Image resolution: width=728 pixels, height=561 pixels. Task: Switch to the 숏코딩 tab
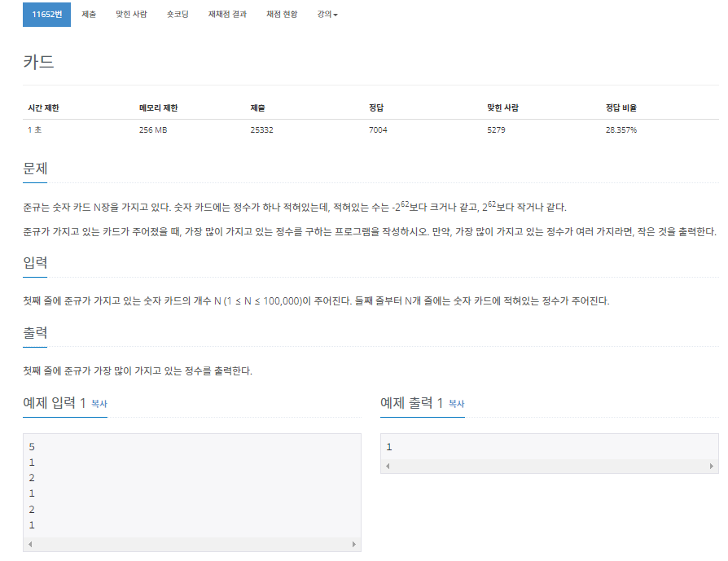pyautogui.click(x=178, y=15)
